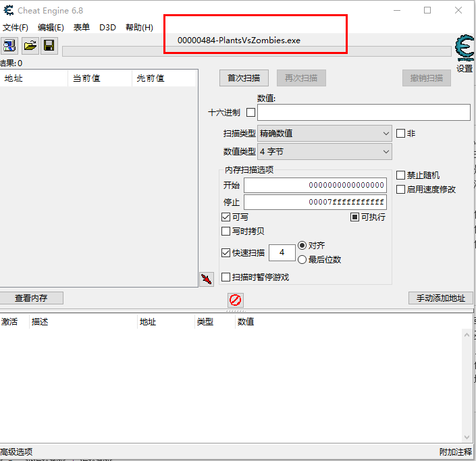Open the 表单 menu
This screenshot has width=476, height=461.
coord(81,28)
